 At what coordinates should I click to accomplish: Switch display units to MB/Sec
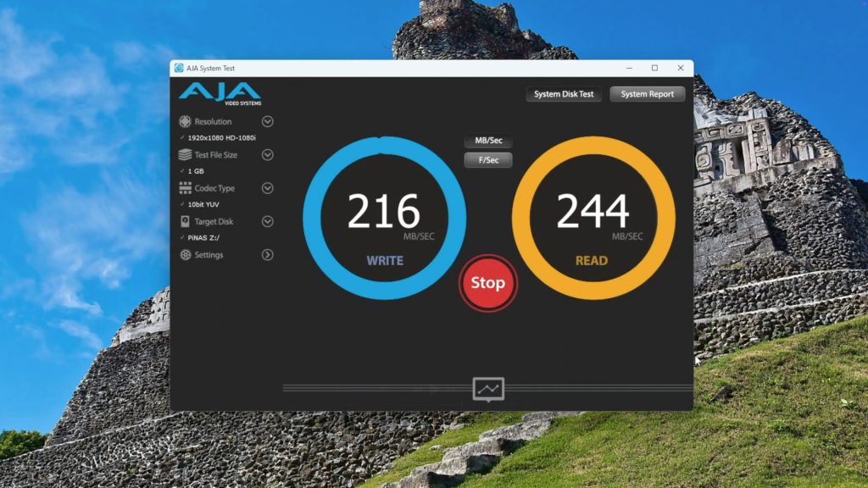[x=487, y=141]
